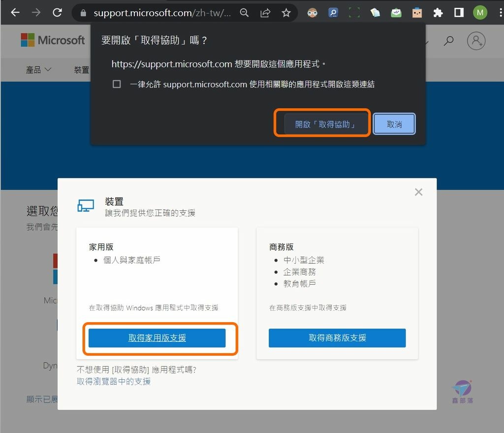Open the Chrome profile M avatar
The image size is (504, 433).
click(480, 13)
